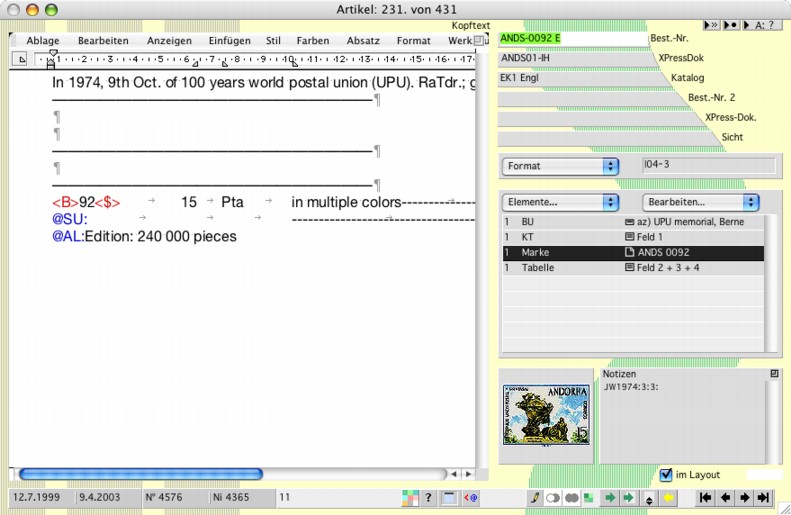Open the Absatz menu

363,41
